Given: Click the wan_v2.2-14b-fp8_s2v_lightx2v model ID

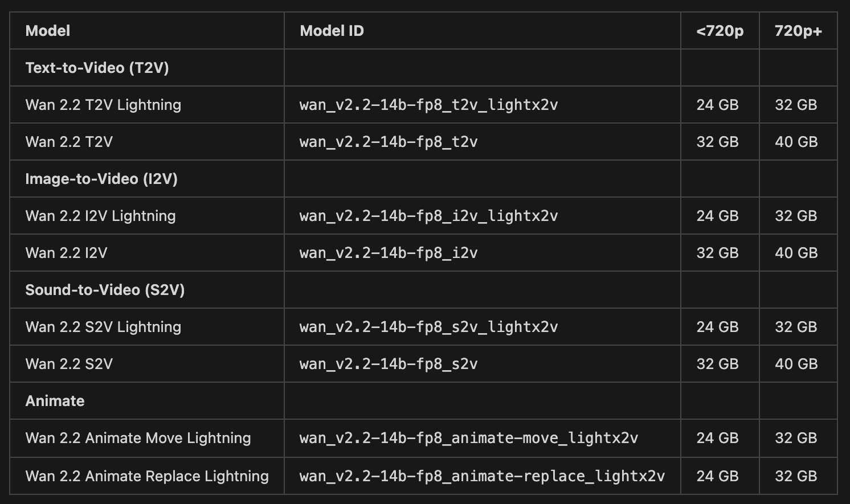Looking at the screenshot, I should [428, 327].
